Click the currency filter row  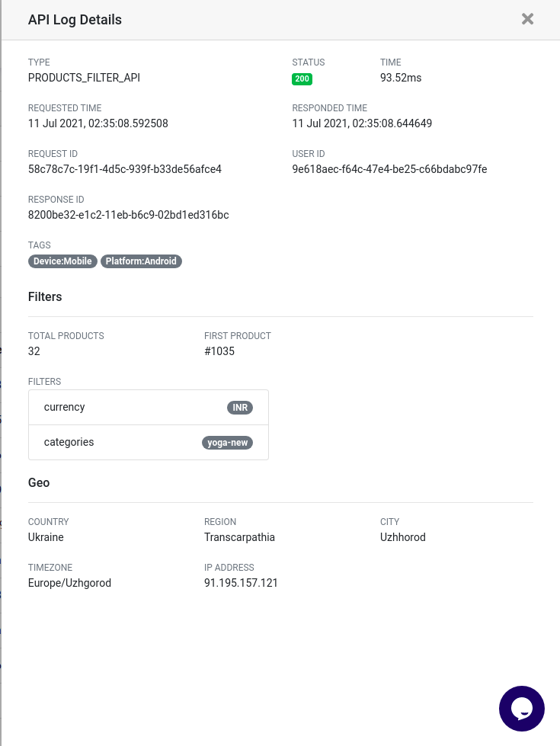click(x=149, y=407)
